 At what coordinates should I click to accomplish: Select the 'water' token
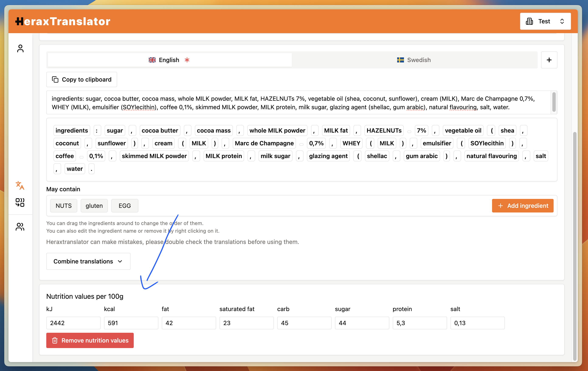[75, 169]
